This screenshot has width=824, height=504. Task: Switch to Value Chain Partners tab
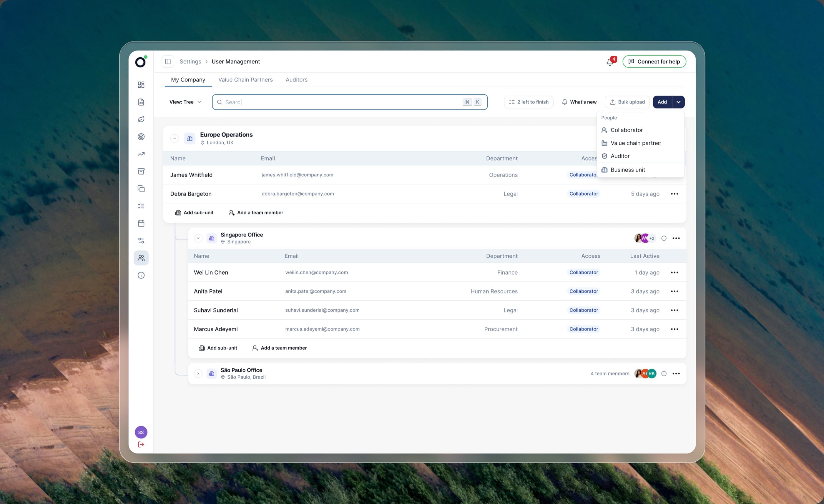pos(245,80)
